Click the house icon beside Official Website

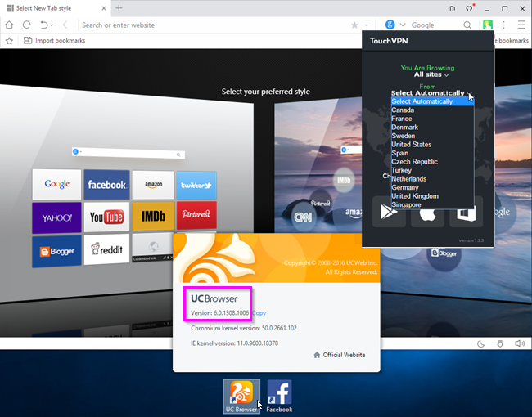pos(317,355)
